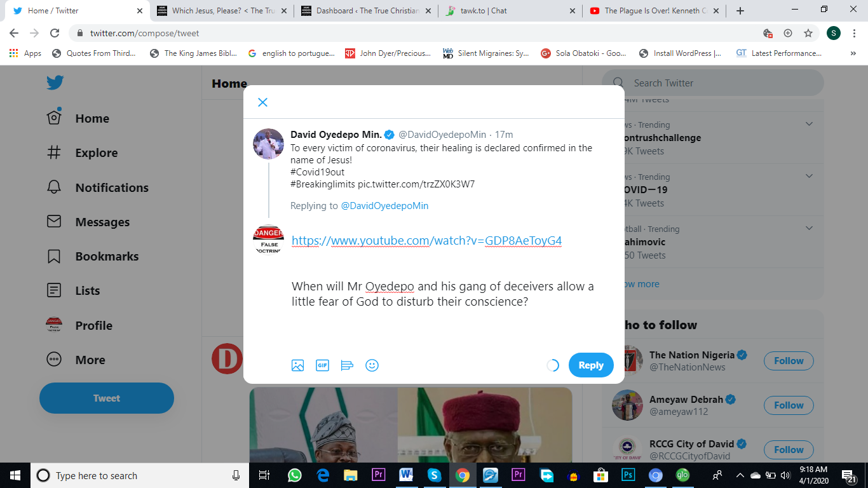The image size is (868, 488).
Task: Click the Twitter bird logo
Action: (x=55, y=83)
